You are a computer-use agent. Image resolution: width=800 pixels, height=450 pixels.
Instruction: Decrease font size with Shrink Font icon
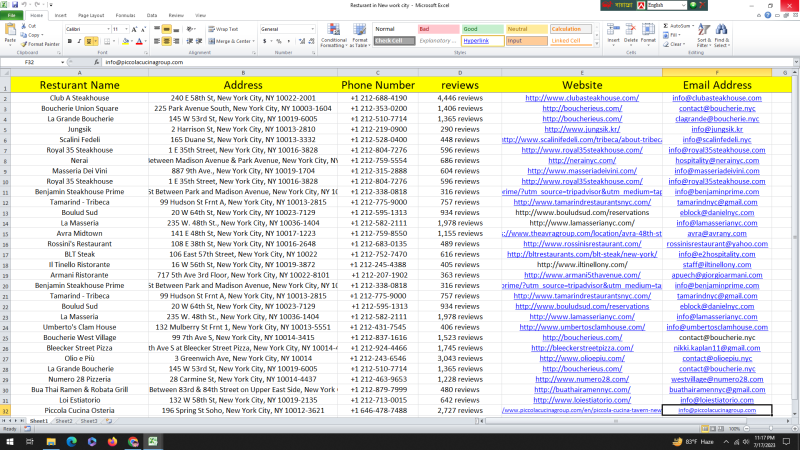pyautogui.click(x=143, y=30)
